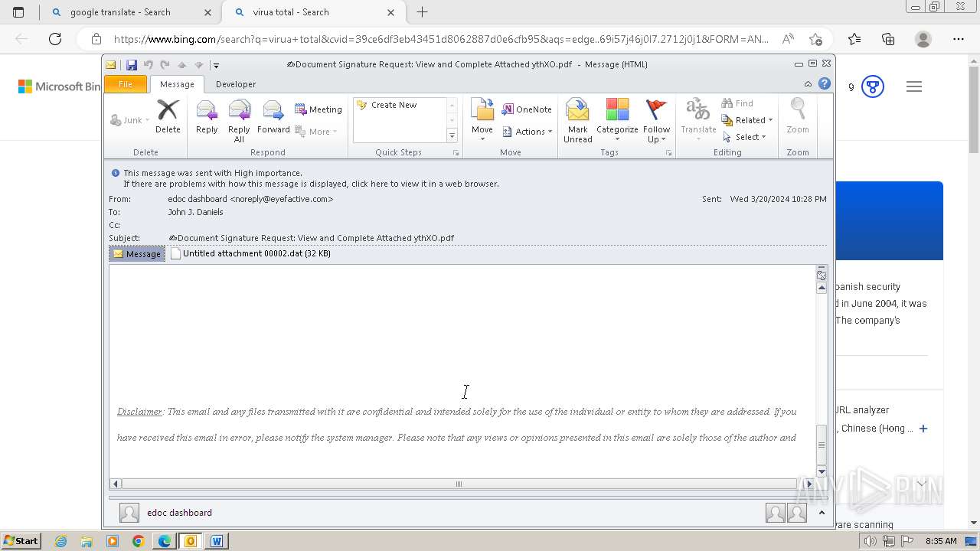Delete this email message
Screen dimensions: 980x551
click(168, 117)
